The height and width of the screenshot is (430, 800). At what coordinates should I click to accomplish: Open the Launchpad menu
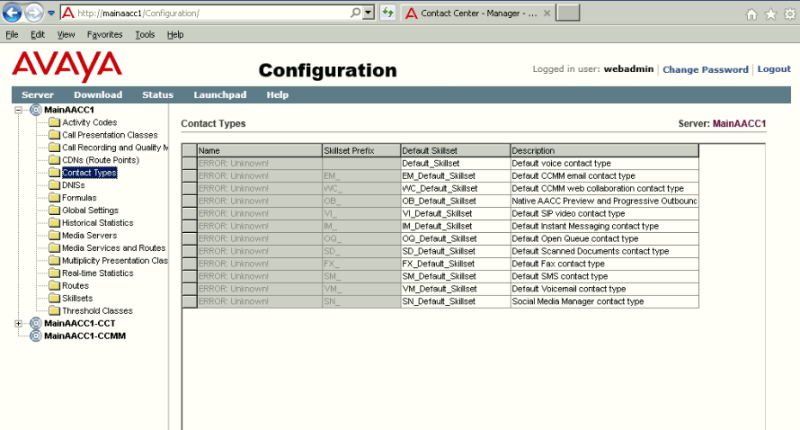[220, 95]
